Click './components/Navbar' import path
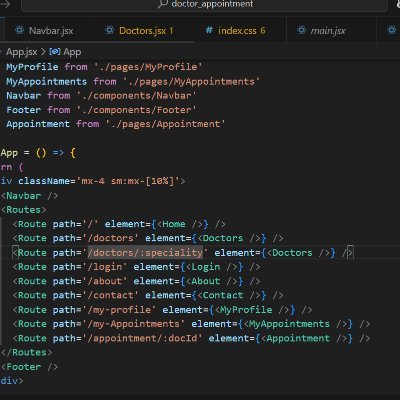 [x=136, y=96]
